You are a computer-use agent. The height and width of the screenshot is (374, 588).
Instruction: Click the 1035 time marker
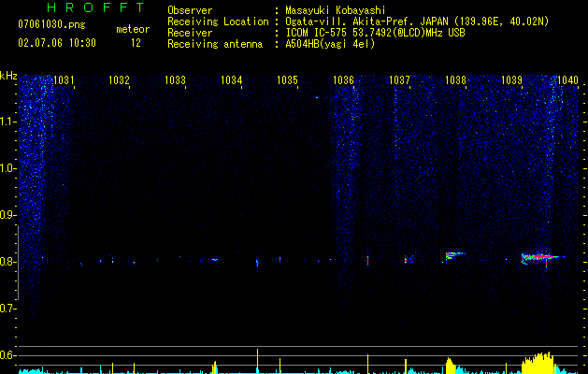pos(287,80)
